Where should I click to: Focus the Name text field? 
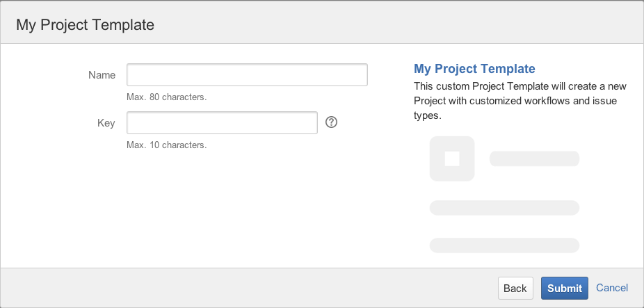click(x=247, y=75)
